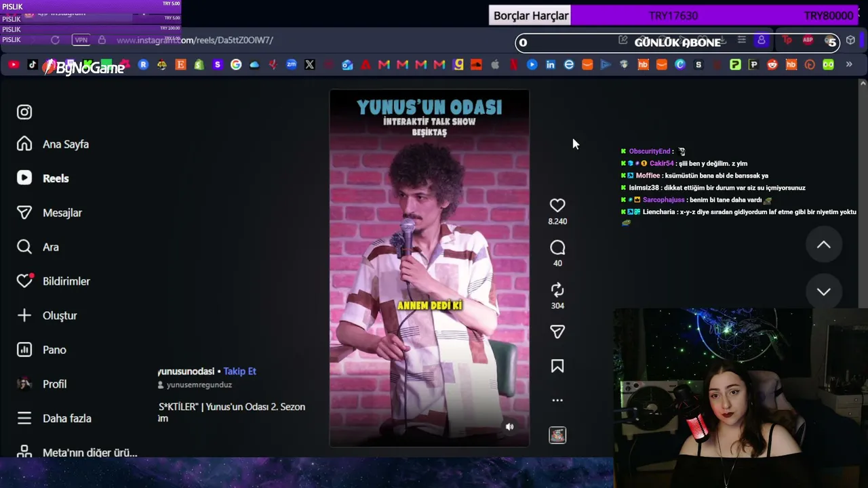Open Pano dashboard in the sidebar

41,350
